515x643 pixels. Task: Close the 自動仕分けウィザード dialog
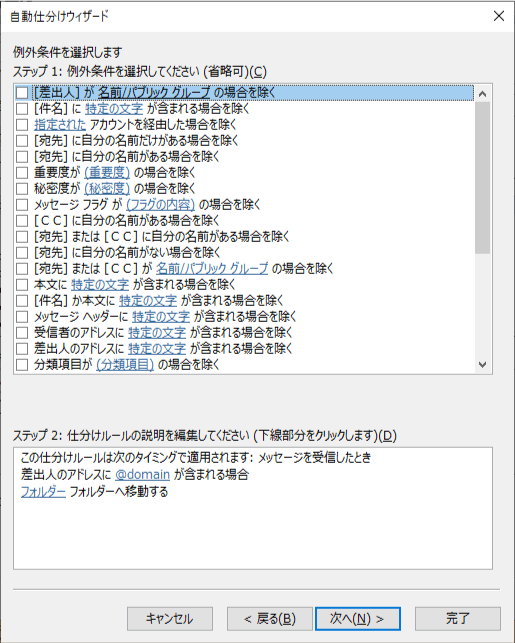499,16
